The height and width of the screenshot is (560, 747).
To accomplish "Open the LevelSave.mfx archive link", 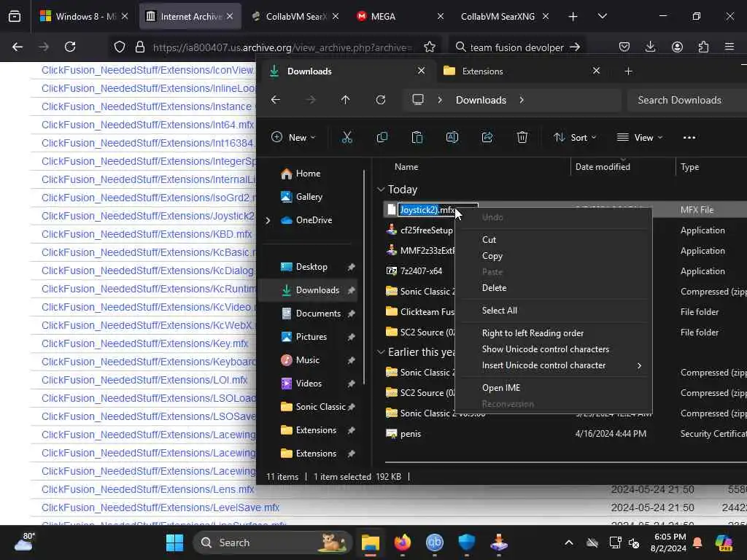I will (160, 507).
